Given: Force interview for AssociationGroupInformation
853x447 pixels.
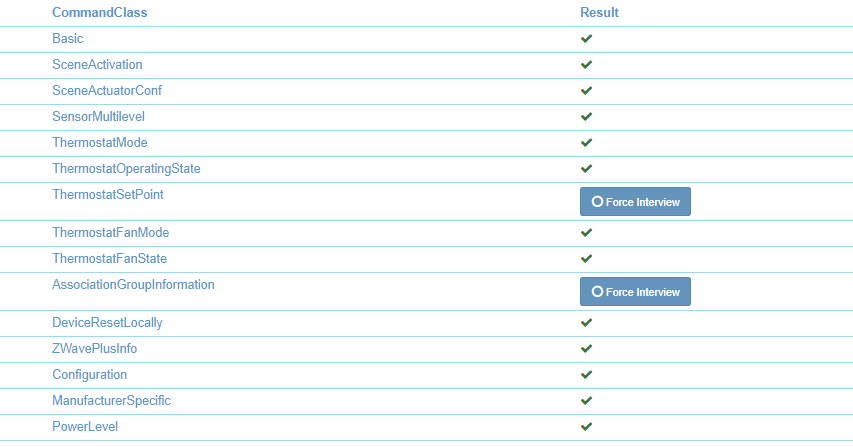Looking at the screenshot, I should [635, 292].
